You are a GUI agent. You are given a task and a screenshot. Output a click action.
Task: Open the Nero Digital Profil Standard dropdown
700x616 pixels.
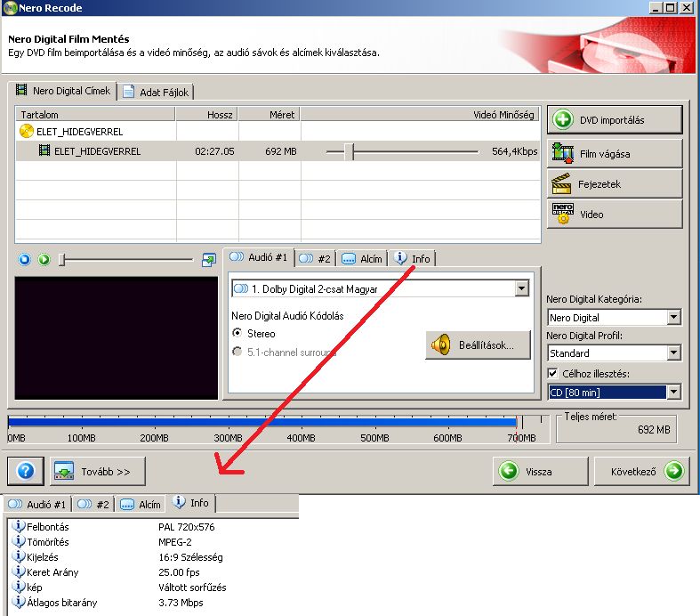pos(673,353)
